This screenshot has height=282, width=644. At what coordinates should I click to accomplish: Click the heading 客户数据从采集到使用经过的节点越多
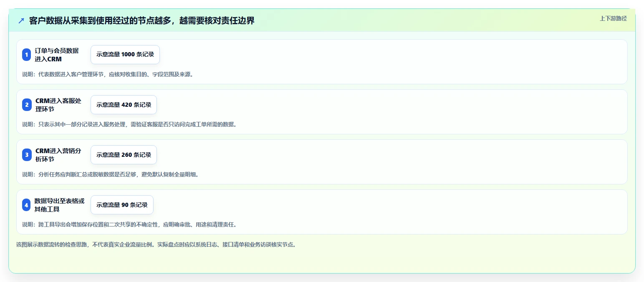click(x=142, y=21)
